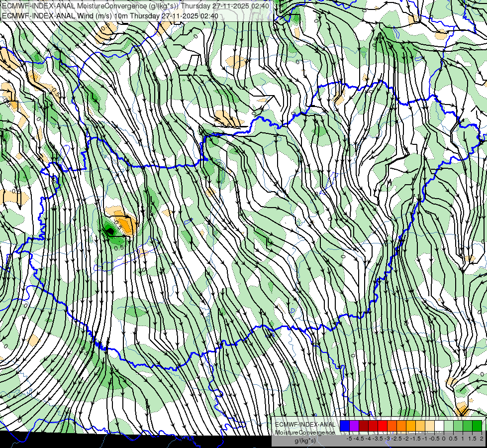Click the blue legend swatch below -5
The width and height of the screenshot is (487, 448).
coord(345,426)
